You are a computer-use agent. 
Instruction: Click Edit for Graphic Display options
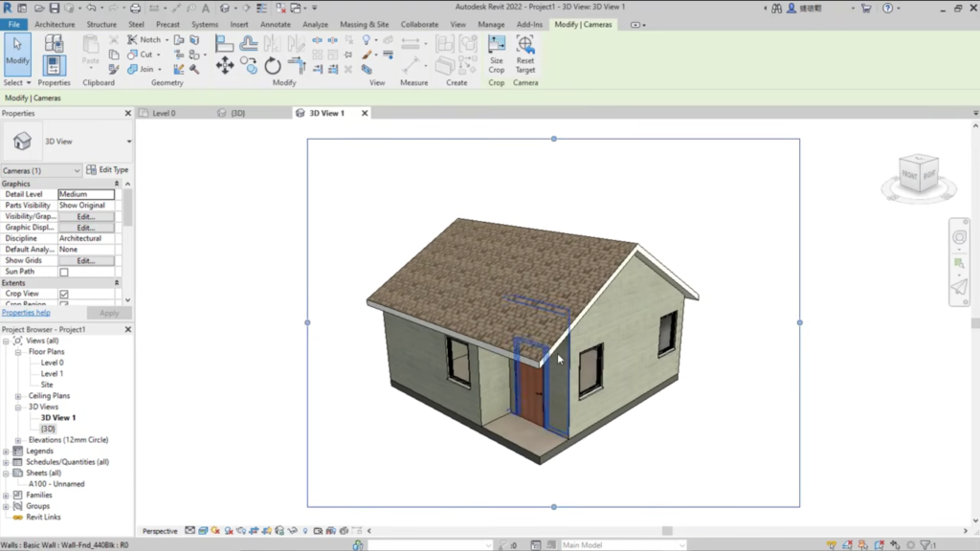coord(85,228)
